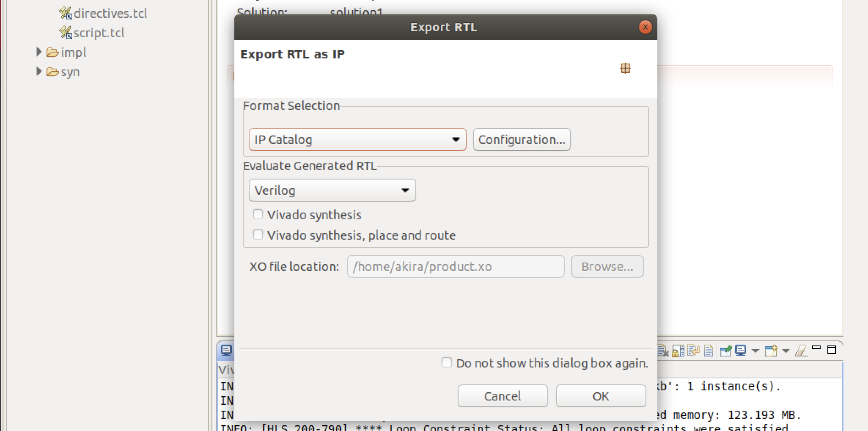Click the window layout icon in Export RTL dialog
This screenshot has height=431, width=868.
tap(625, 68)
